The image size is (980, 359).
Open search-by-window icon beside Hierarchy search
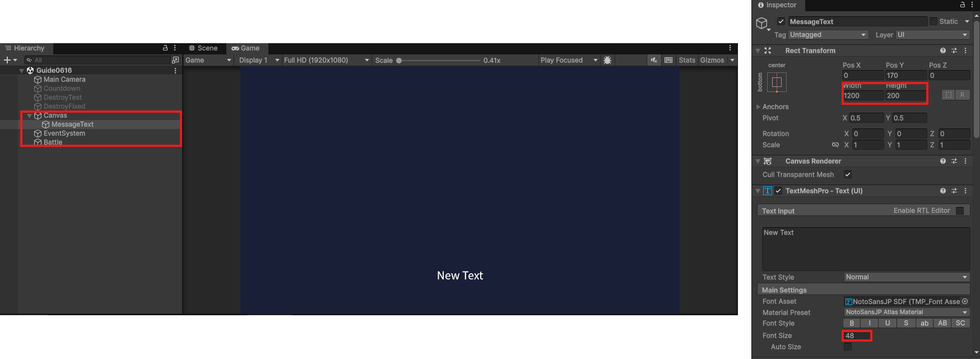coord(175,60)
